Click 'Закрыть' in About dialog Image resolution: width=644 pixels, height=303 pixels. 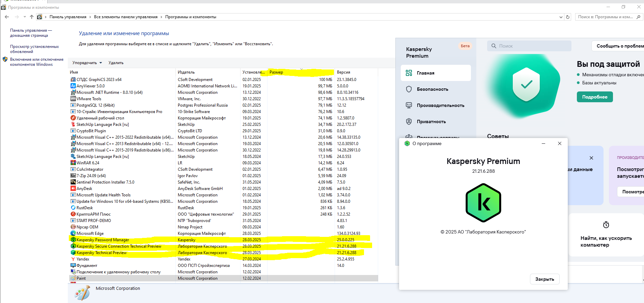coord(544,279)
